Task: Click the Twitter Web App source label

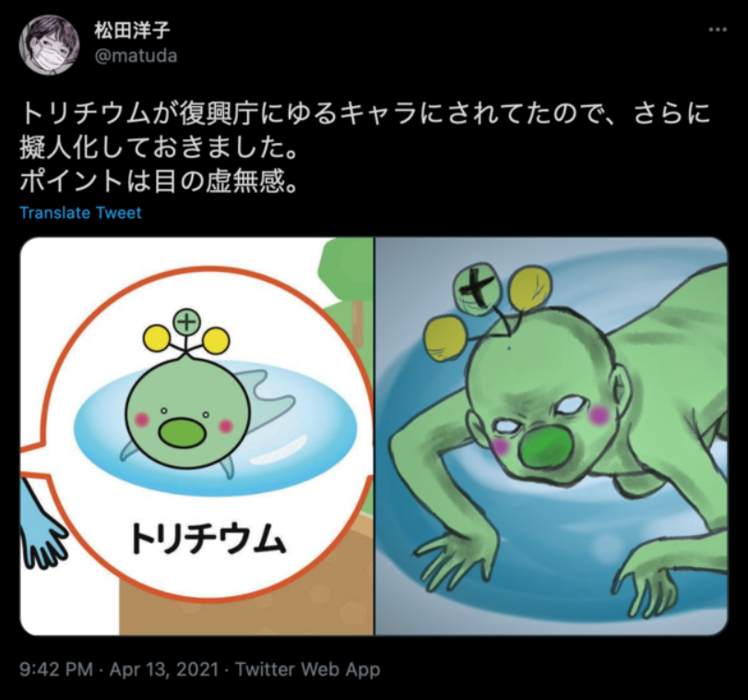Action: coord(308,669)
